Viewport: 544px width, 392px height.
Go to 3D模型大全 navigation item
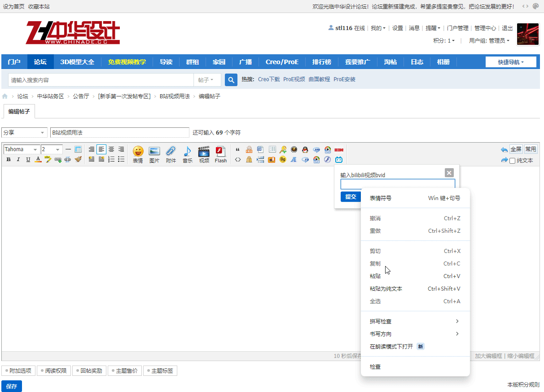tap(78, 62)
